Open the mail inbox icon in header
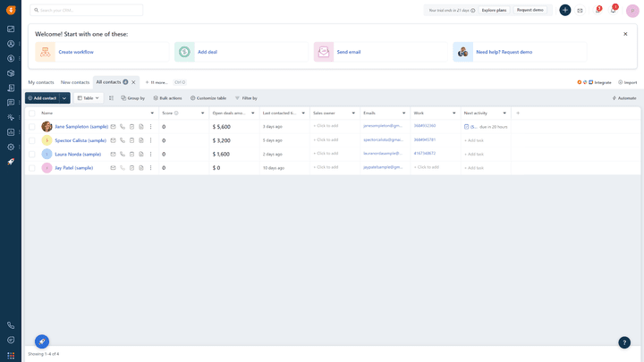The height and width of the screenshot is (362, 644). click(580, 11)
